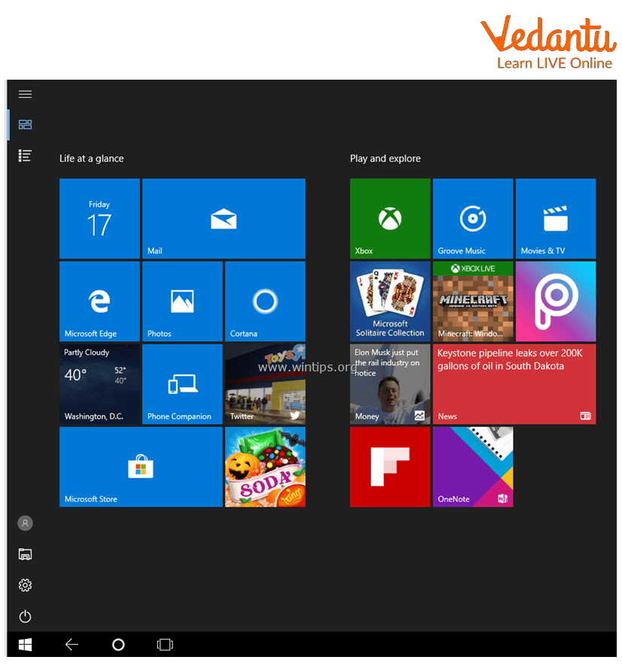Click the Windows Start button
The image size is (622, 672).
[25, 644]
